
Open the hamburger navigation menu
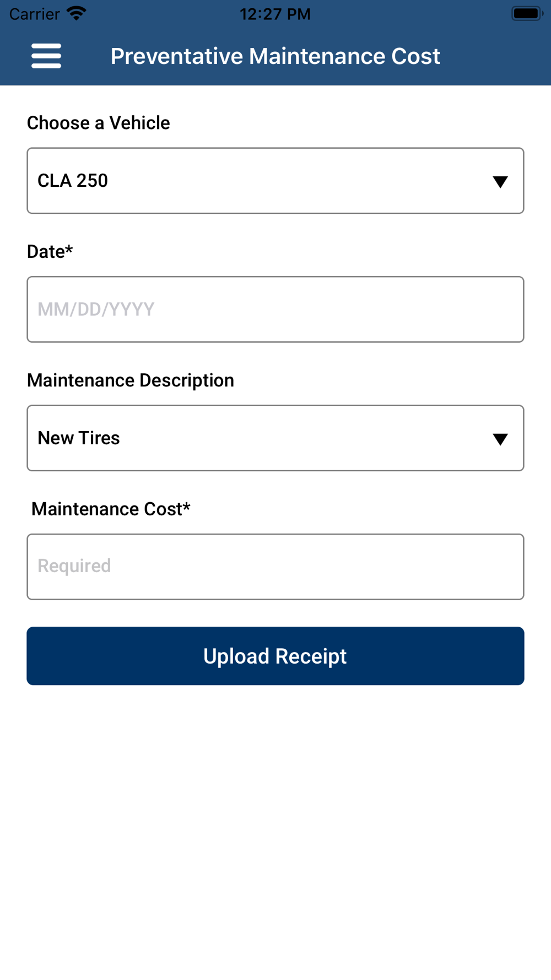(46, 56)
